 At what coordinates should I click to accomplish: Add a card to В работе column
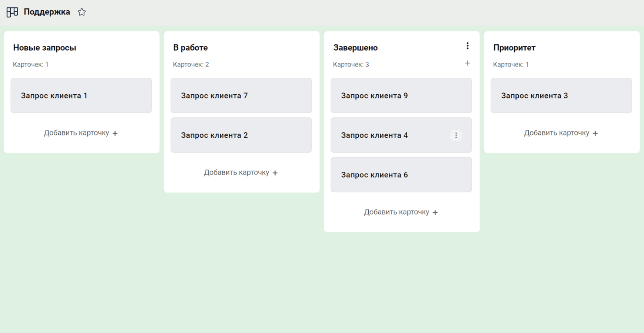tap(241, 172)
